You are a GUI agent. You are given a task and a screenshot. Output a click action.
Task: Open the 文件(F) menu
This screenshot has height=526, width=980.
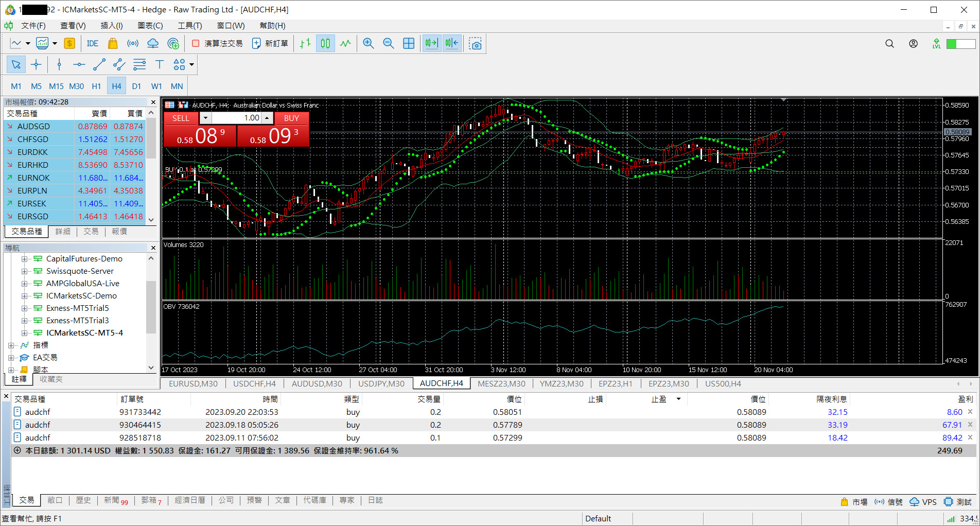coord(33,26)
